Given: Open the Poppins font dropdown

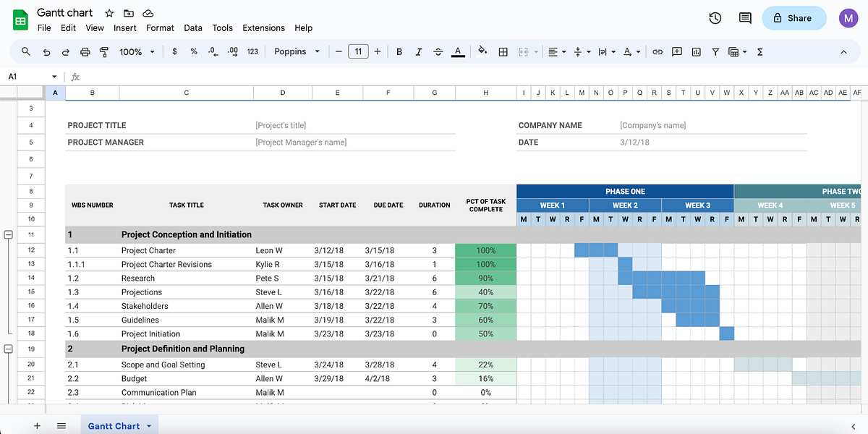Looking at the screenshot, I should [295, 51].
